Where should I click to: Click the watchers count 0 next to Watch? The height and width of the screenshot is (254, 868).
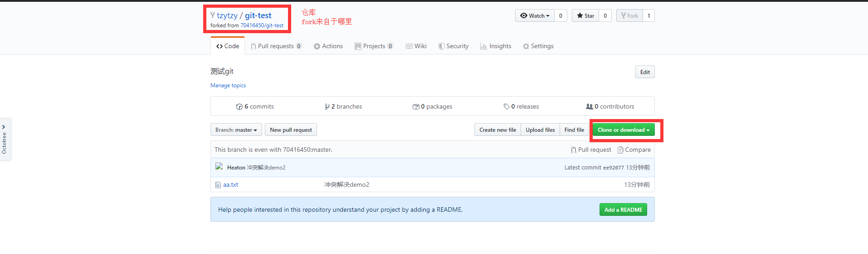click(x=561, y=15)
